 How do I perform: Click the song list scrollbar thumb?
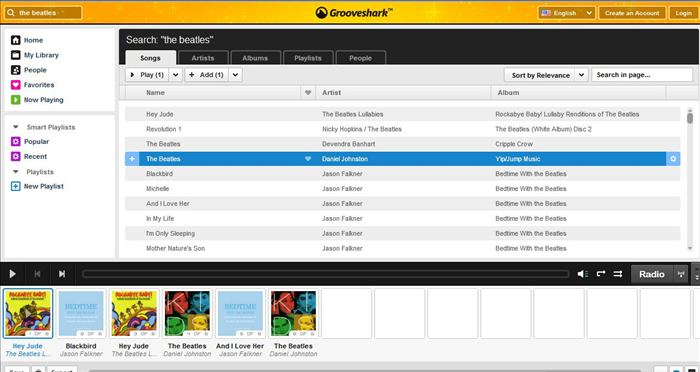click(690, 118)
